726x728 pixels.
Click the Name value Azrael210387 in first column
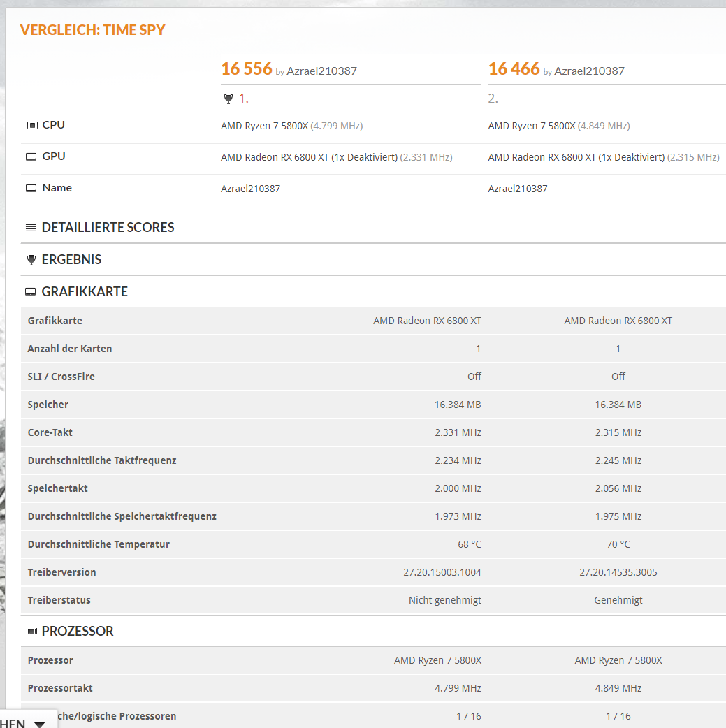250,189
